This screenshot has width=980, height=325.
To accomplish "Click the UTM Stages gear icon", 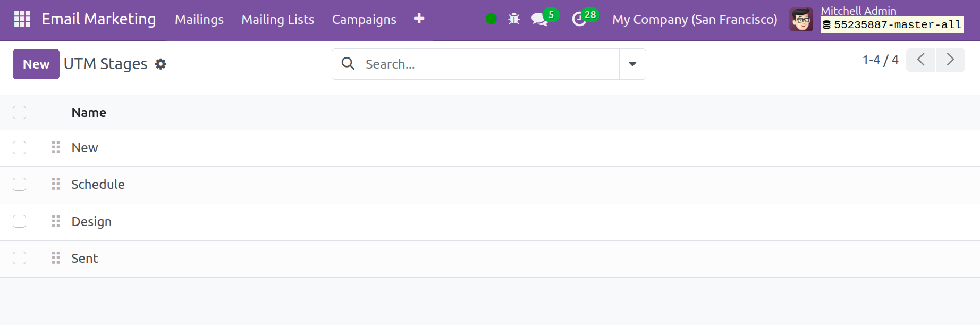I will tap(160, 64).
